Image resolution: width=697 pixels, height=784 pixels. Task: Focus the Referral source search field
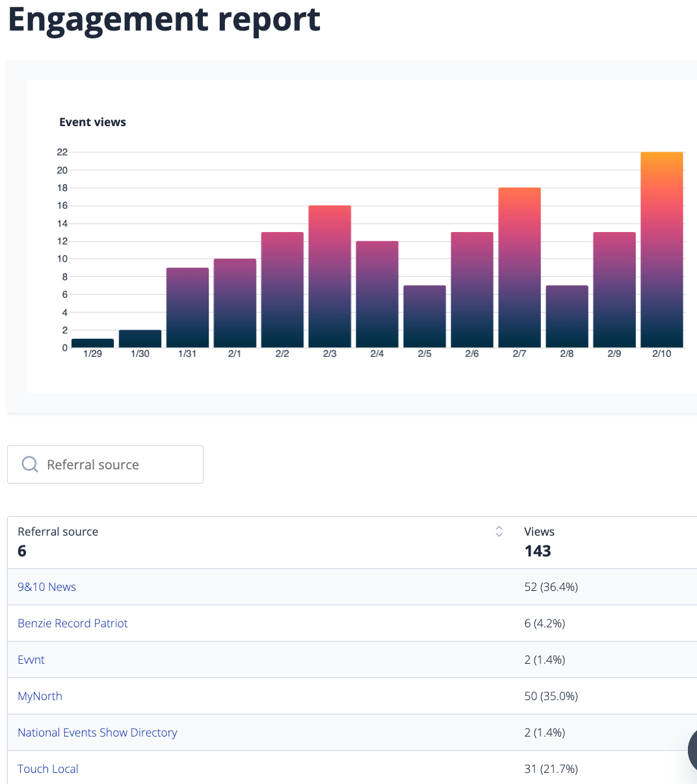pos(105,464)
